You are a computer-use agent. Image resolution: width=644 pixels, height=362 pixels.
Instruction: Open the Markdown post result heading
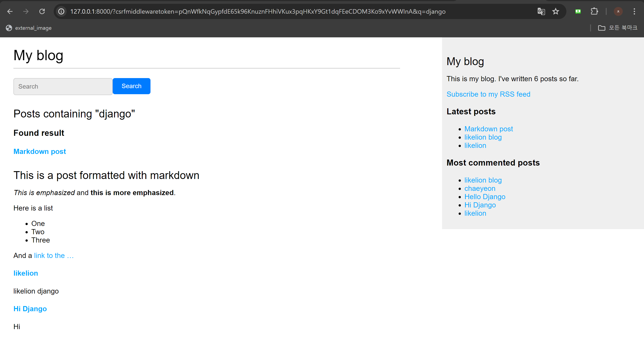pos(40,151)
